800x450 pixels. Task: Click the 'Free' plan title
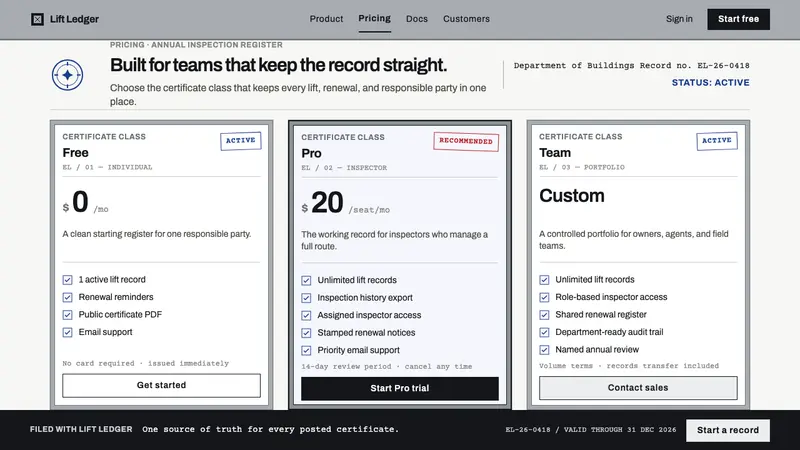(x=76, y=153)
